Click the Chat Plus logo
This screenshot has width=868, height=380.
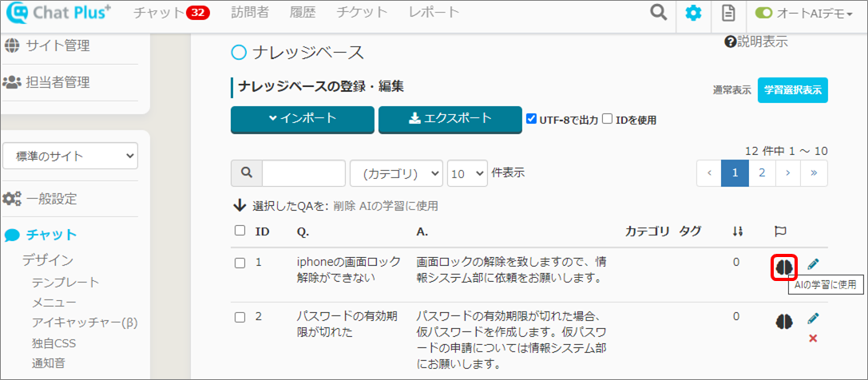[59, 14]
